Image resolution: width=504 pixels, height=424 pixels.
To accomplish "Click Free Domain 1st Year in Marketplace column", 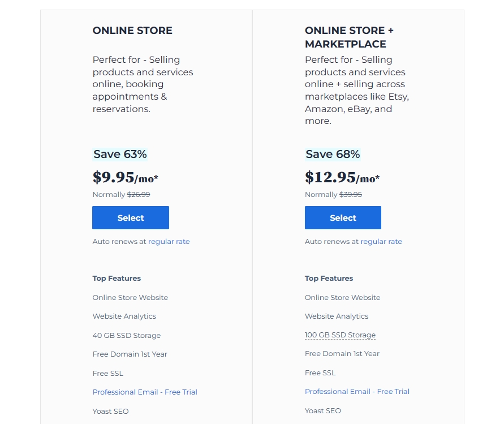I will tap(342, 354).
